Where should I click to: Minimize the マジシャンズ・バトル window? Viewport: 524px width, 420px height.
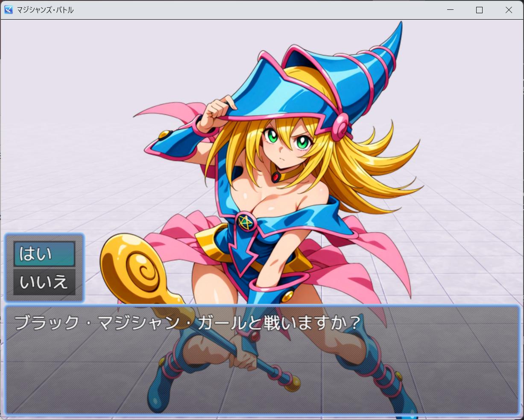[450, 10]
